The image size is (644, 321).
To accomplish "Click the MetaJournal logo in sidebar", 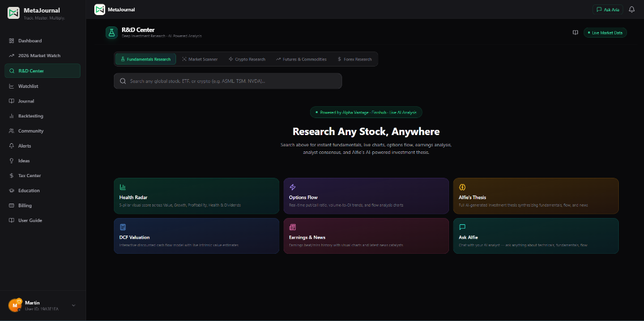I will point(14,13).
